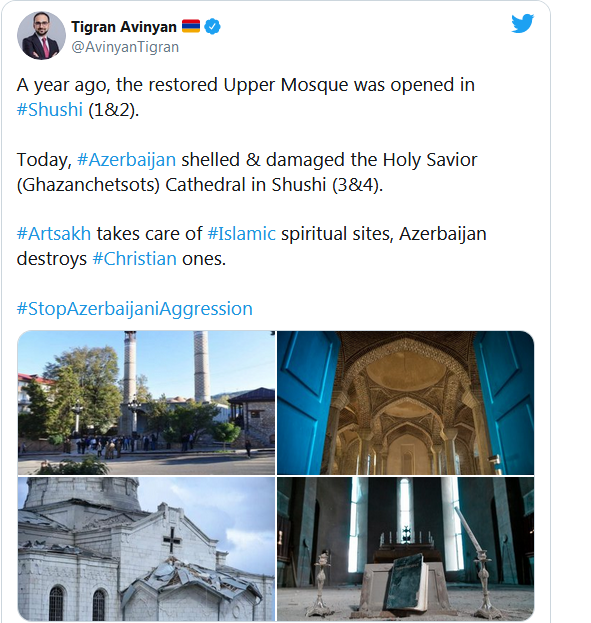This screenshot has width=591, height=623.
Task: Click the Armenian flag emoji
Action: (x=191, y=26)
